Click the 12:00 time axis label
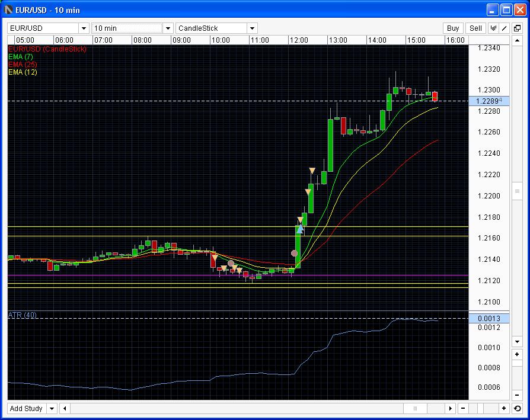The image size is (530, 420). pos(299,40)
